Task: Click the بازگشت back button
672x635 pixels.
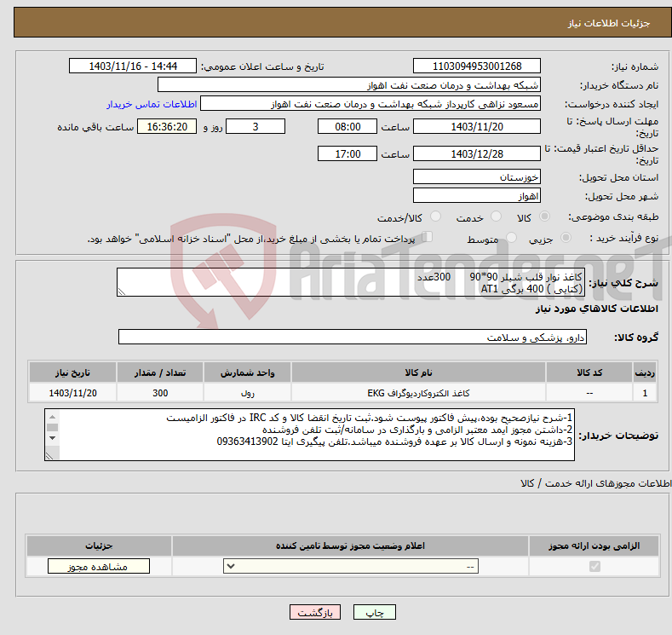Action: 315,612
